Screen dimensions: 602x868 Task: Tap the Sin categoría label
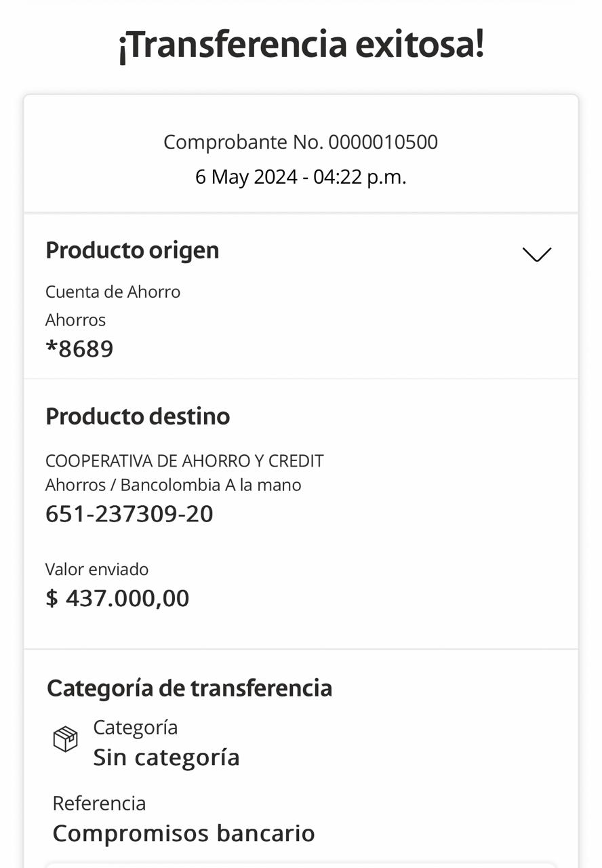tap(166, 757)
